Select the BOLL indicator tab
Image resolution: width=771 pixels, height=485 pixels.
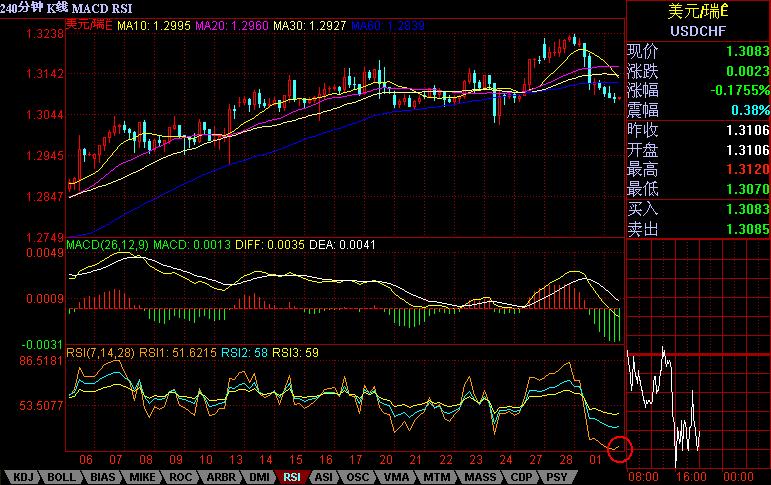(61, 477)
